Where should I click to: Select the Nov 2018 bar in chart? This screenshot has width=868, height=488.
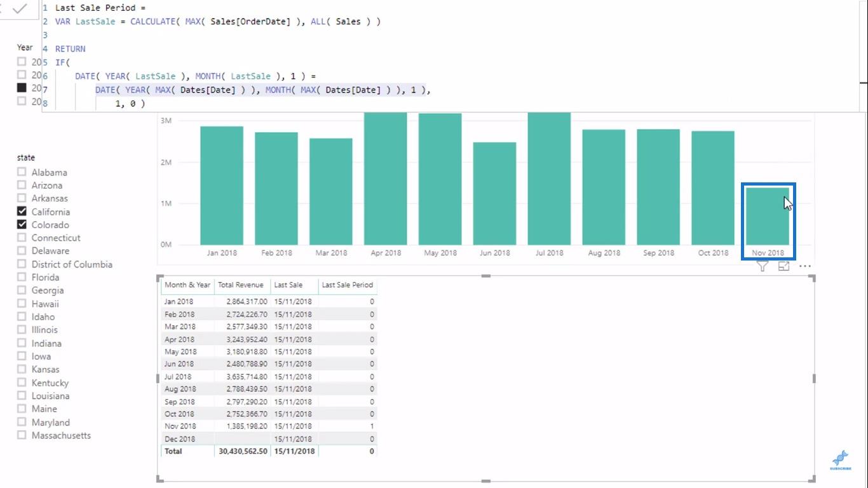pyautogui.click(x=768, y=216)
